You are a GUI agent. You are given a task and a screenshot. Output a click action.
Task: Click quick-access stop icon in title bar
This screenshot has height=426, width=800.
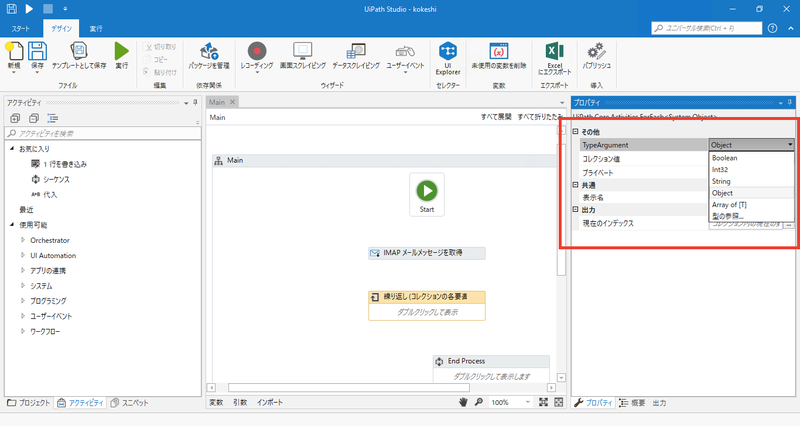click(x=47, y=9)
